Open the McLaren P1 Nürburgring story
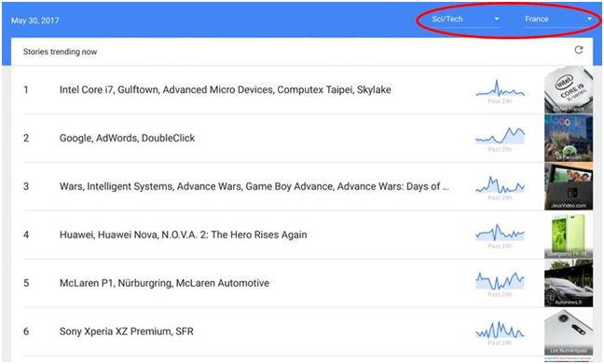 164,283
